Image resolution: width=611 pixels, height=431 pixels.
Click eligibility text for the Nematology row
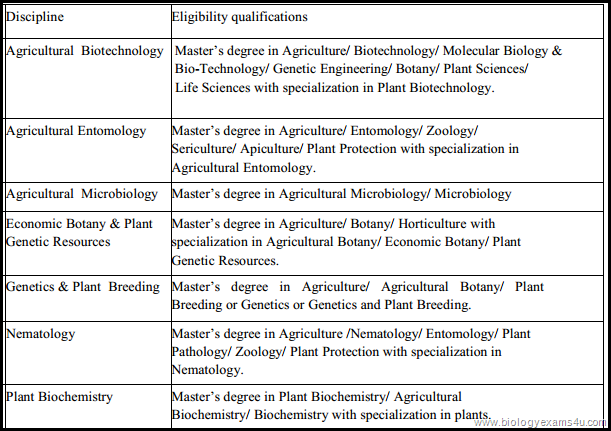(x=350, y=351)
